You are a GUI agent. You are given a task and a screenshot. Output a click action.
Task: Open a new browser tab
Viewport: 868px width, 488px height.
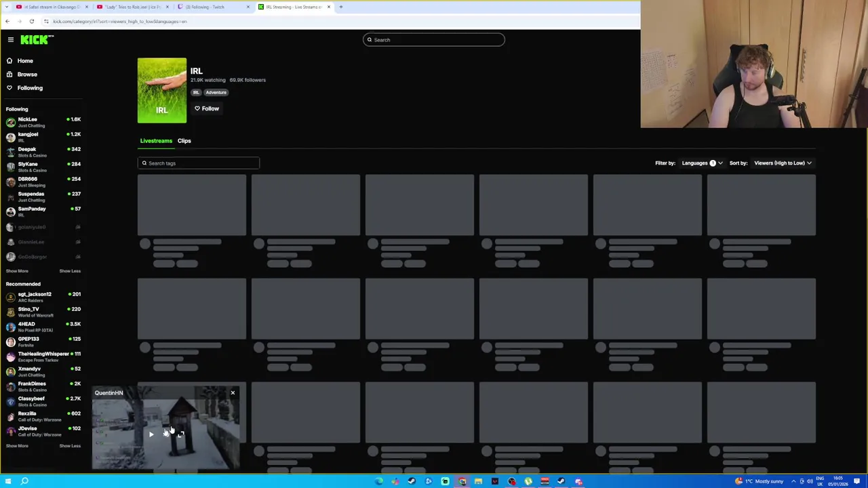click(x=341, y=7)
